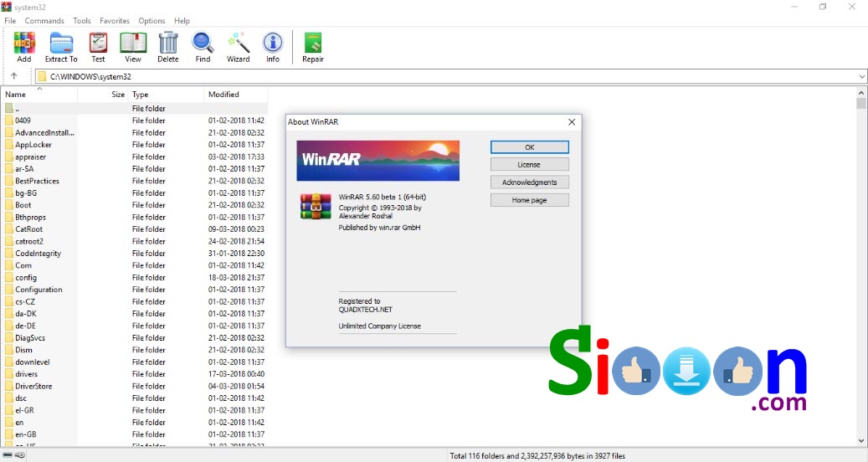Image resolution: width=868 pixels, height=462 pixels.
Task: Select the 0409 folder icon
Action: pyautogui.click(x=9, y=120)
